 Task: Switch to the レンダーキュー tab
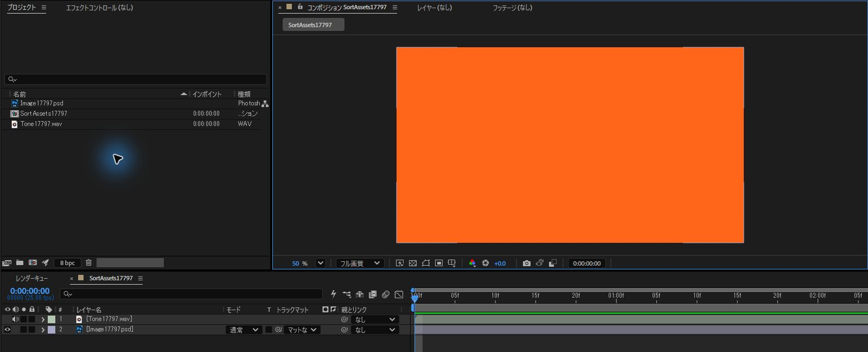point(31,278)
